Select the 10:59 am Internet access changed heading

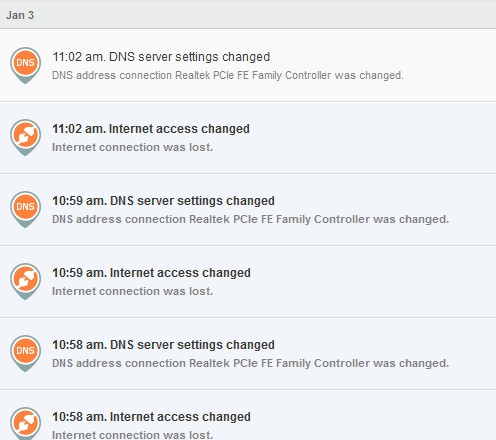(151, 273)
